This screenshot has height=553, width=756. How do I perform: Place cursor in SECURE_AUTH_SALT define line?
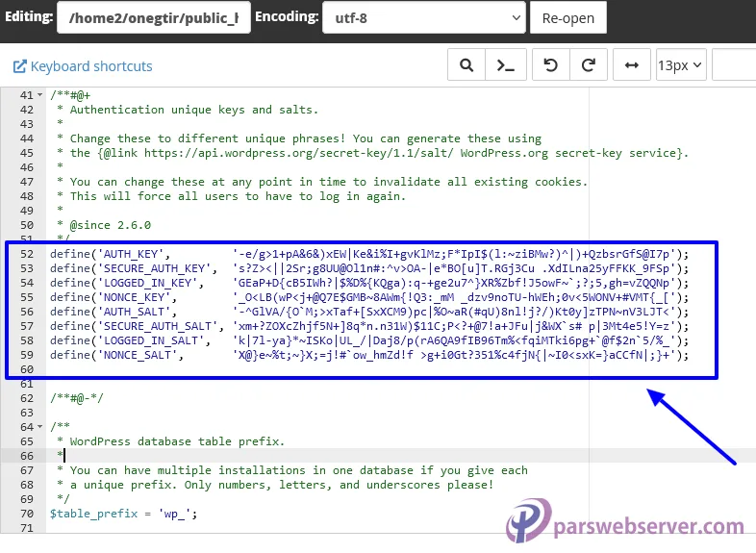[x=369, y=326]
